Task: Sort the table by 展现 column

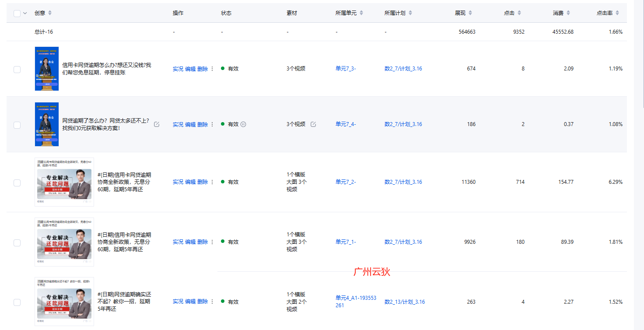Action: tap(470, 13)
